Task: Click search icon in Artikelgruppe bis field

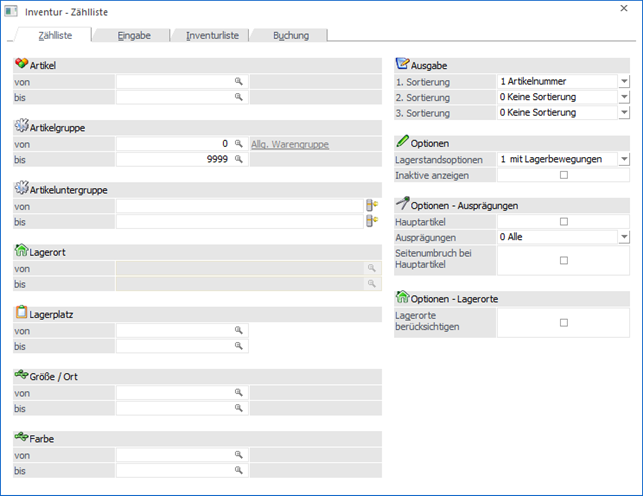Action: (239, 160)
